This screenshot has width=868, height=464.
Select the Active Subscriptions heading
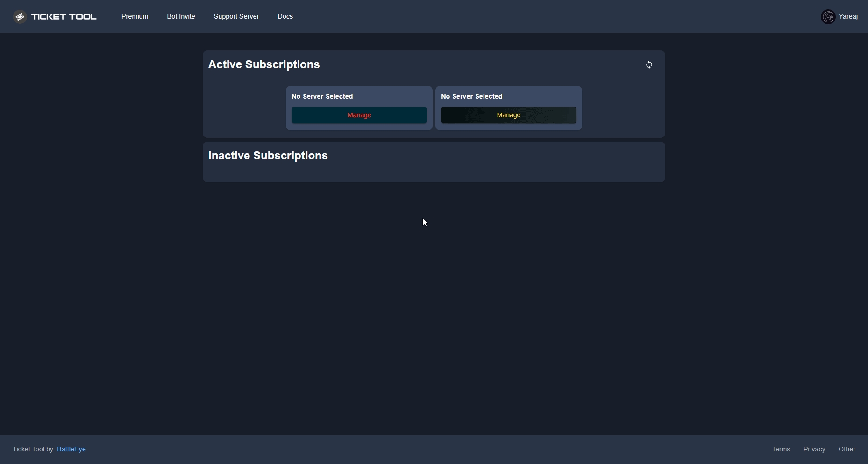click(x=264, y=64)
